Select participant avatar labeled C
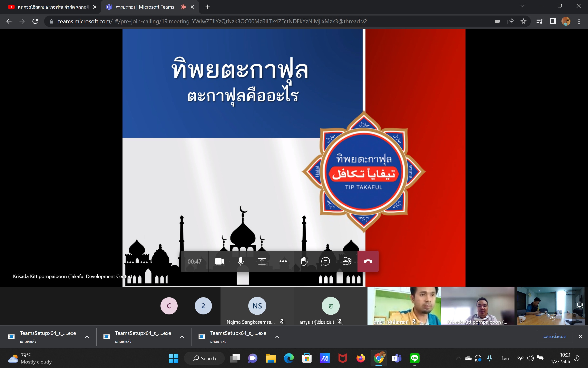 169,306
